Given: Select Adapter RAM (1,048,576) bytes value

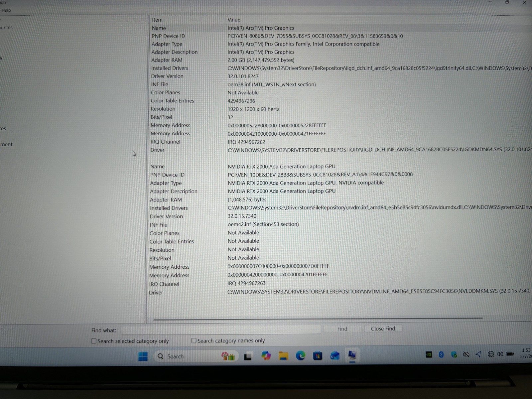Looking at the screenshot, I should (x=247, y=199).
